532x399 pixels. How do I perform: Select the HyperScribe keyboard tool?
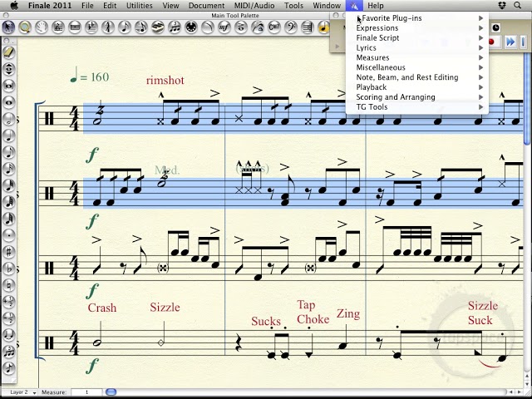coord(158,27)
